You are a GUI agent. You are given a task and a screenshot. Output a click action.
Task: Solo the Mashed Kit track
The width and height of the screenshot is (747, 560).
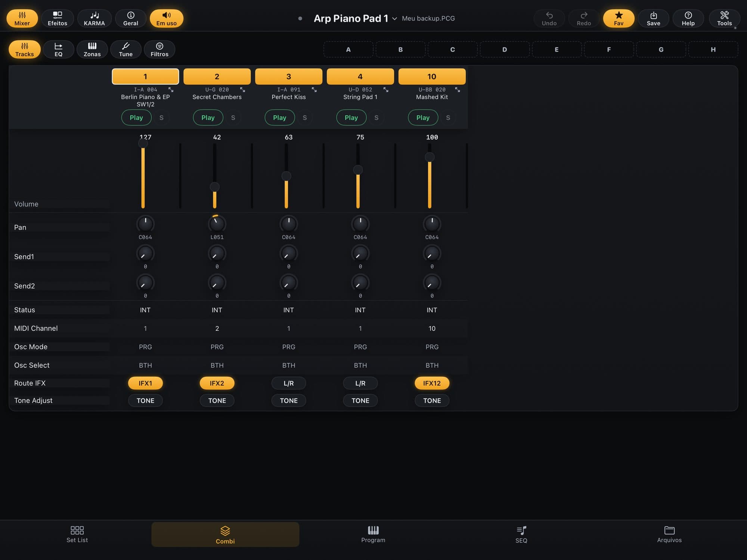point(448,118)
